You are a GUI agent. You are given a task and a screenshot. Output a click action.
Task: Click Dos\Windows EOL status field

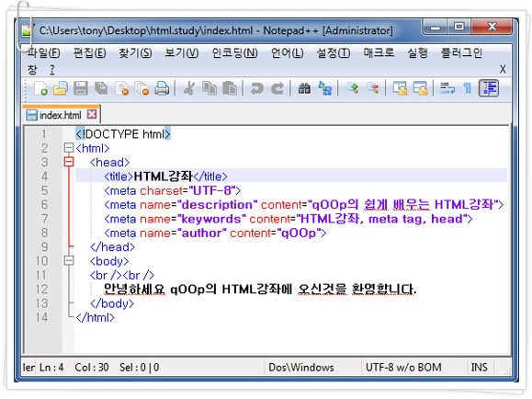coord(301,368)
